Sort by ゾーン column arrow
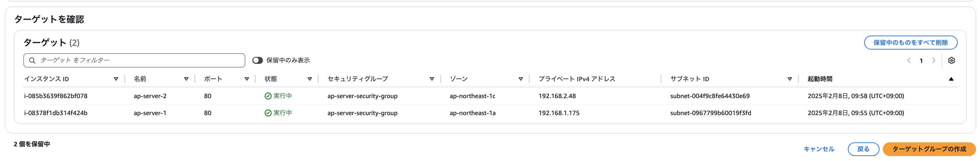Screen dimensions: 980x161 521,79
